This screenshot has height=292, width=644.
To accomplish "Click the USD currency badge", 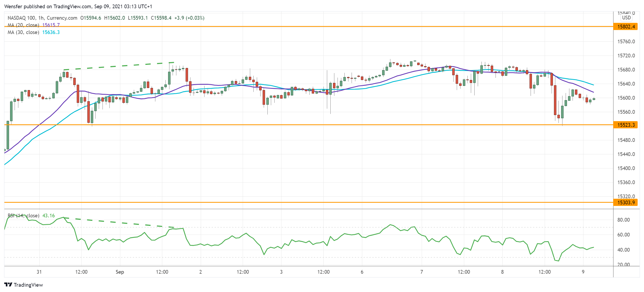I will point(626,18).
